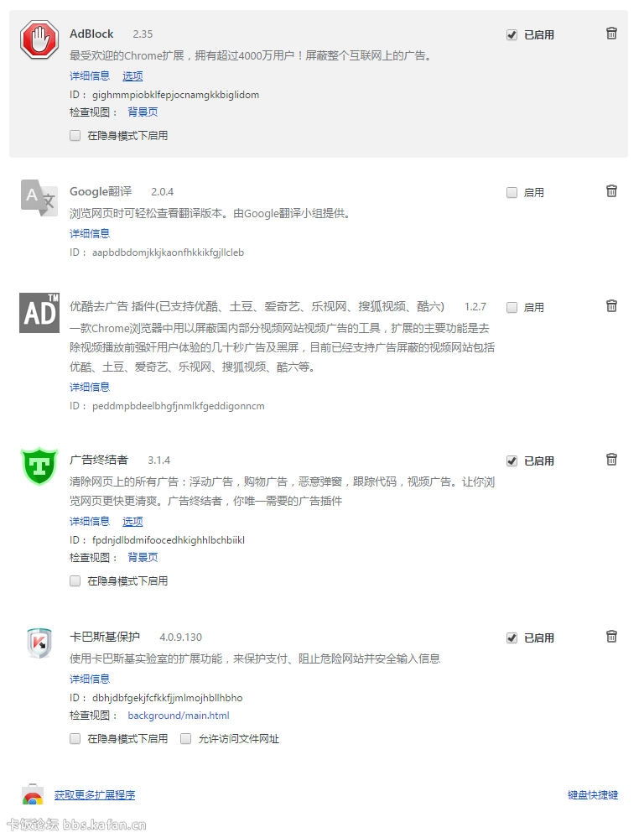
Task: Click AdBlock version number 2.35
Action: click(x=143, y=34)
